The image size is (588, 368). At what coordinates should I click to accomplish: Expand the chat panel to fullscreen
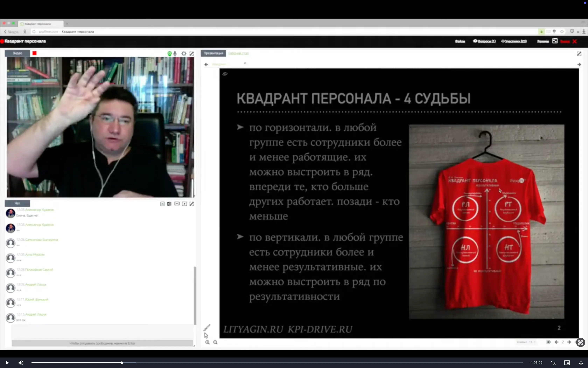(x=192, y=204)
